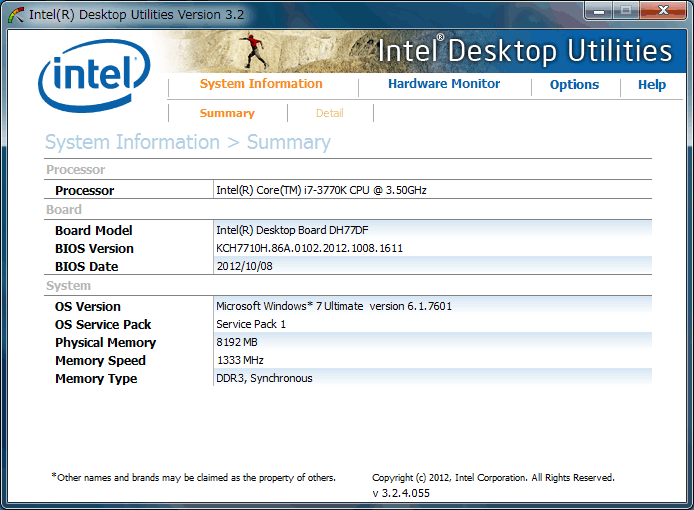Open the Options menu
Image resolution: width=694 pixels, height=510 pixels.
pyautogui.click(x=574, y=85)
